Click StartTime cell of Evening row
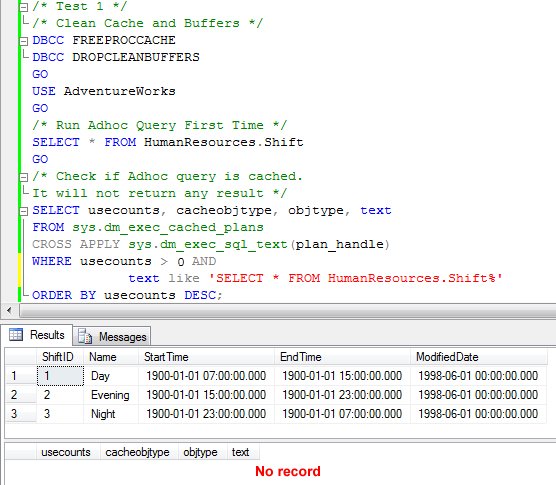The height and width of the screenshot is (485, 556). coord(206,395)
